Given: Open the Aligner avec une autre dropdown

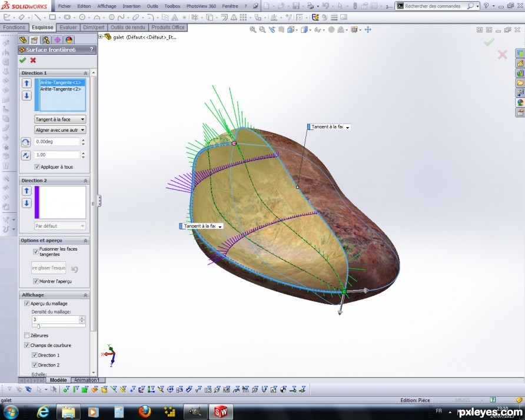Looking at the screenshot, I should coord(60,130).
